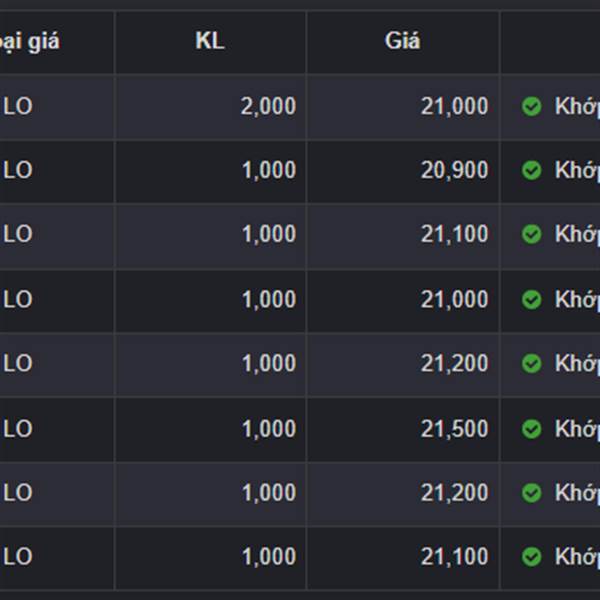Click the partially visible 'ại giá' column header

pos(30,41)
